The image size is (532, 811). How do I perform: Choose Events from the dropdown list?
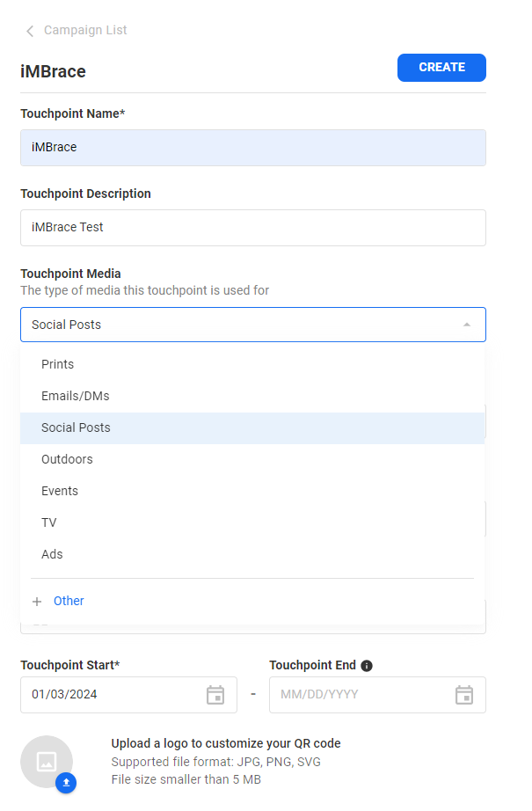pos(60,491)
